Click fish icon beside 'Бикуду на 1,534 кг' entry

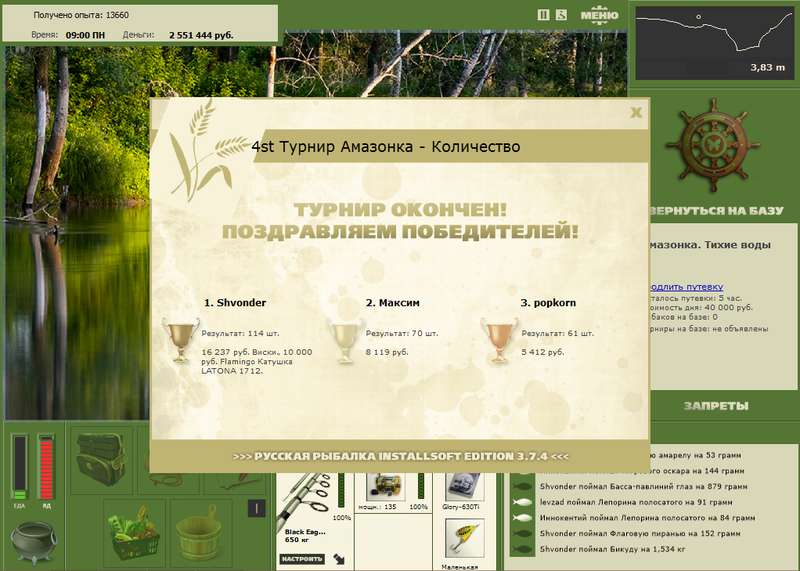point(522,550)
